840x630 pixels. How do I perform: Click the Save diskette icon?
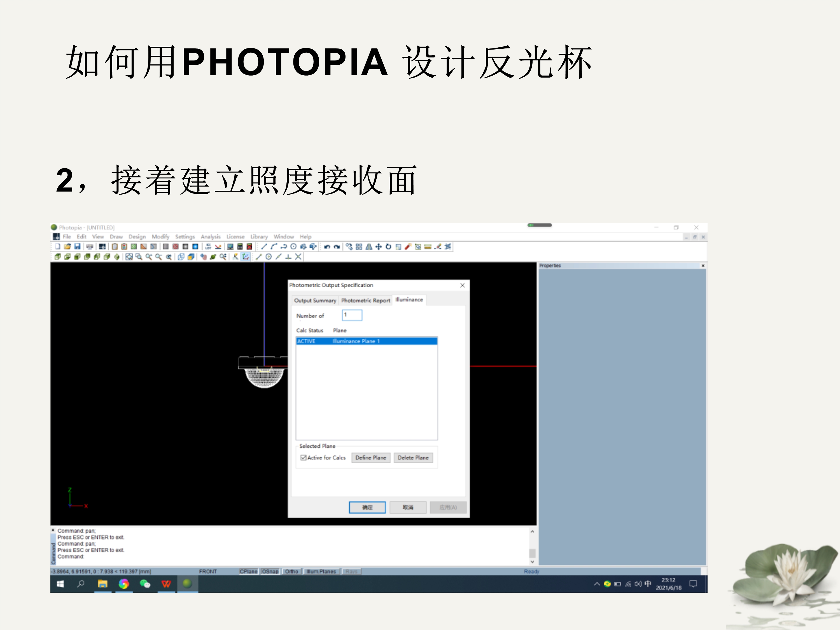point(77,246)
